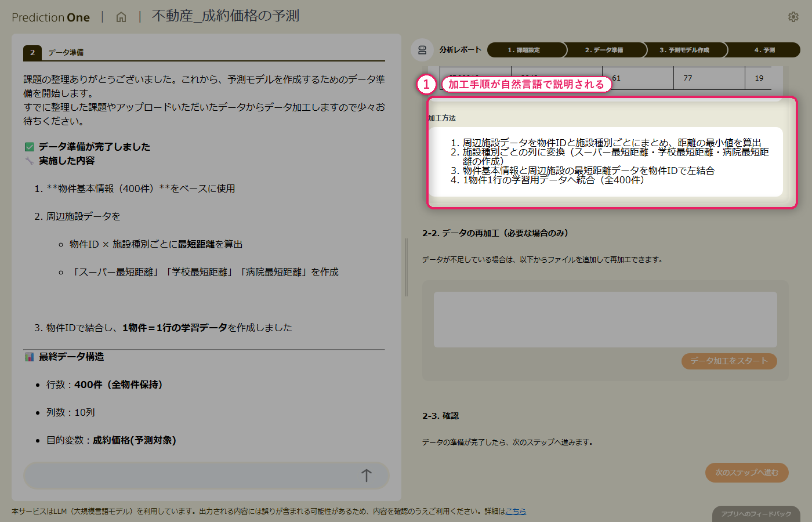Click green check icon beside データ準備が完了しました

tap(30, 147)
